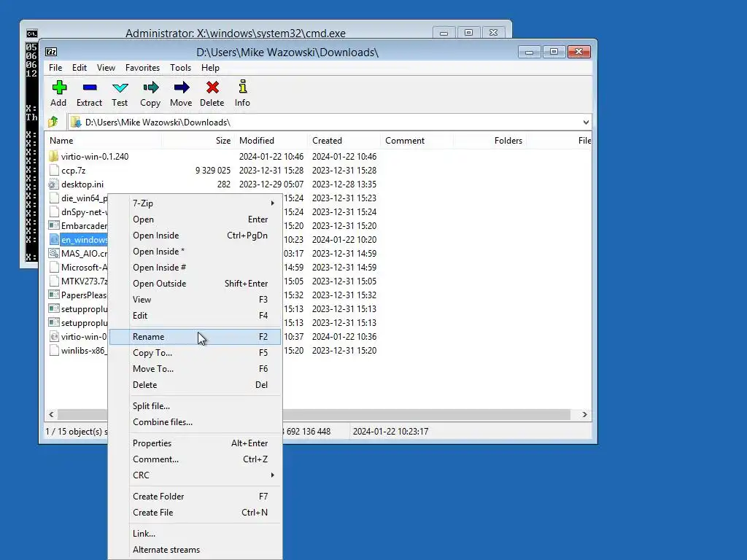Sort by the Created column header

[344, 141]
